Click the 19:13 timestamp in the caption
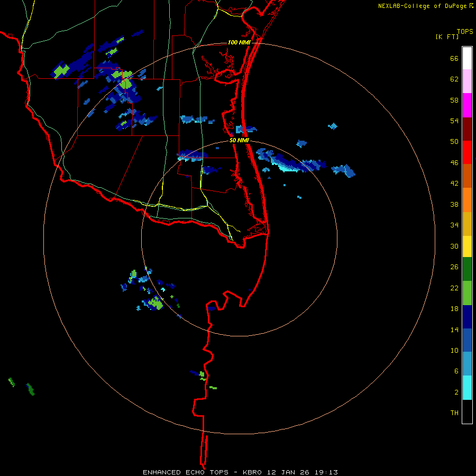 click(327, 472)
